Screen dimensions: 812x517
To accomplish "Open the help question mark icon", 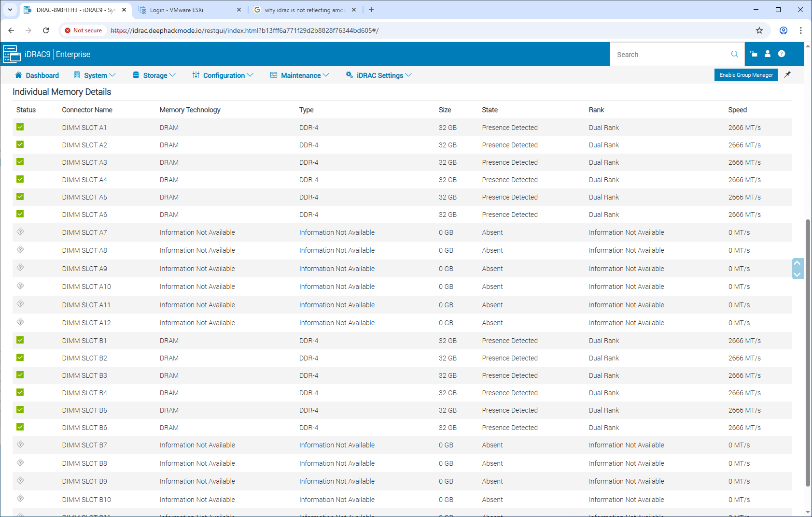I will point(782,54).
